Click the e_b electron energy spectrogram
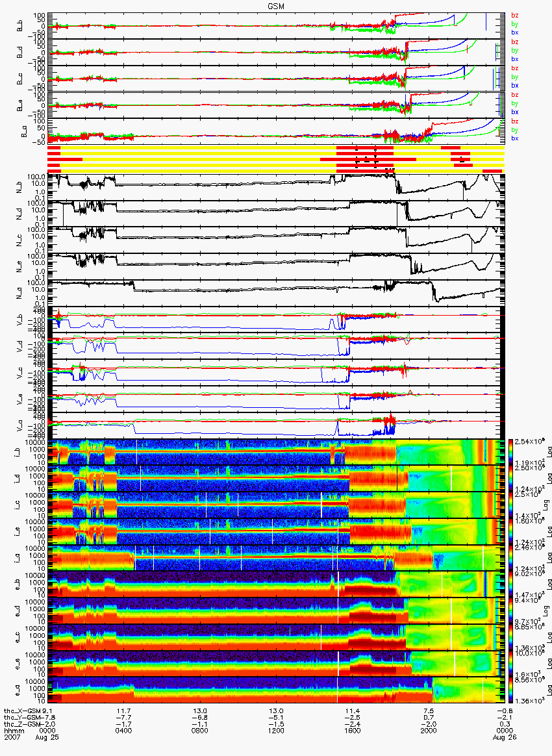 276,585
